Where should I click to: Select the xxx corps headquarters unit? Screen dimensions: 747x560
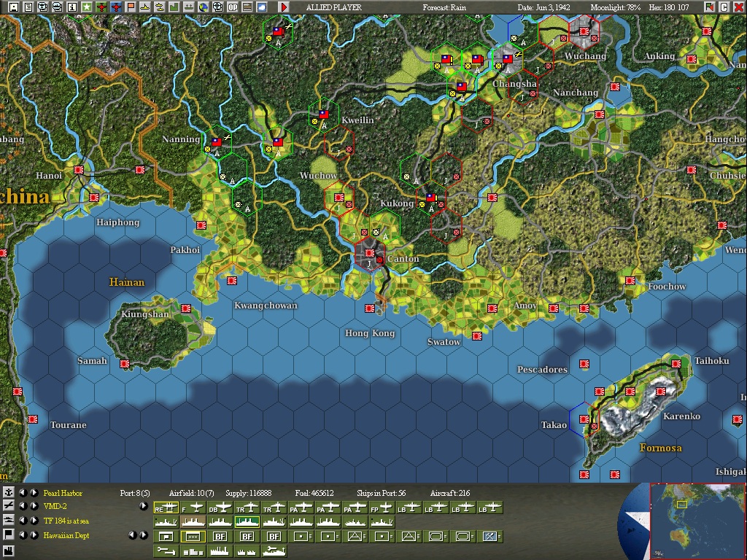pyautogui.click(x=193, y=537)
